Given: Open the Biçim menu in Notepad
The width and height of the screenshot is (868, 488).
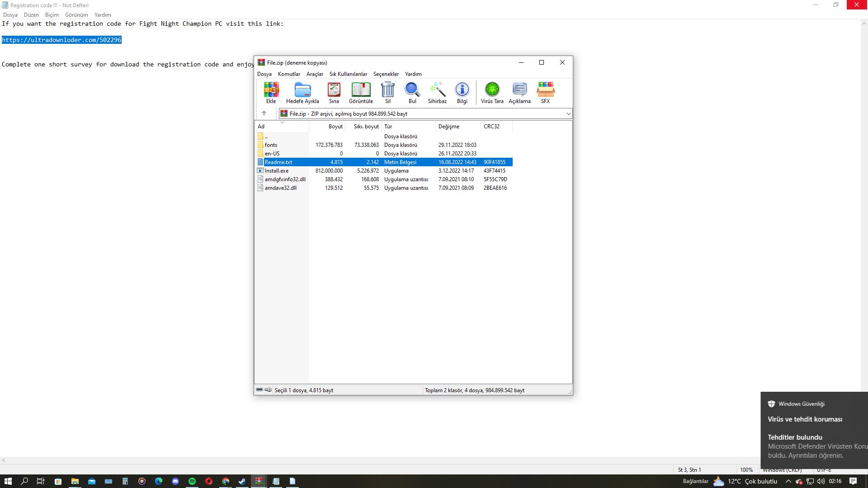Looking at the screenshot, I should [x=52, y=15].
